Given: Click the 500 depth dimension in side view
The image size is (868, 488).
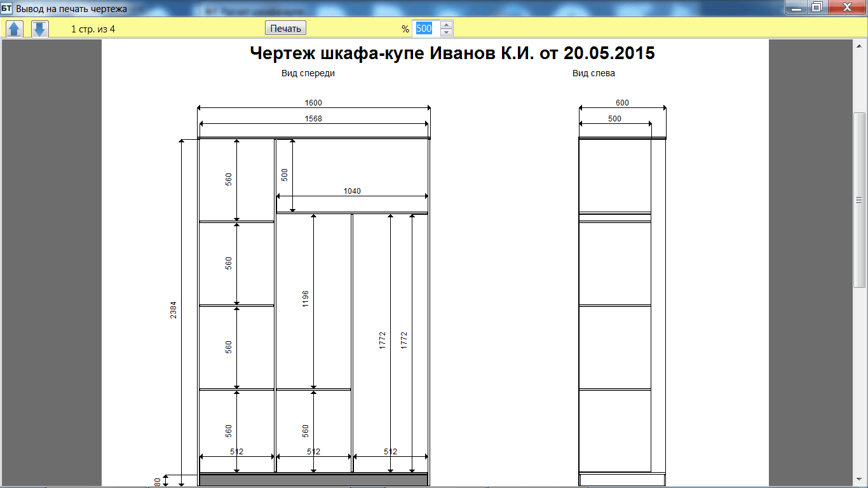Looking at the screenshot, I should point(614,119).
